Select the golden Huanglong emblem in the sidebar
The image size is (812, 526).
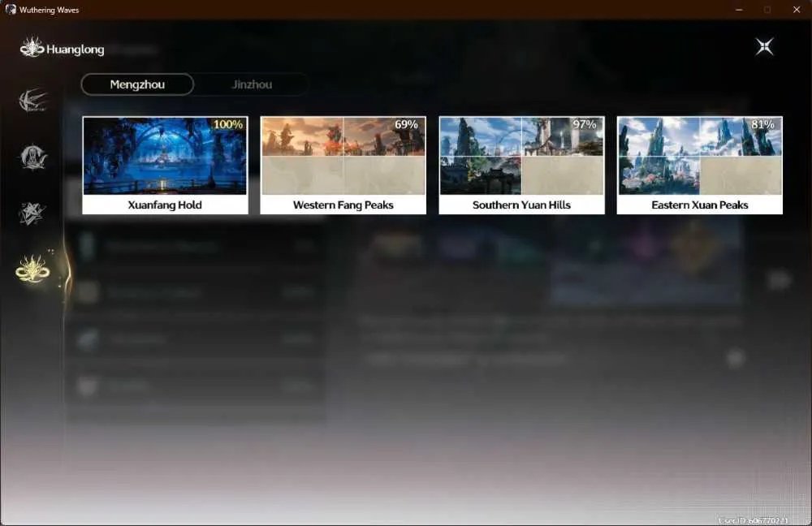click(32, 269)
